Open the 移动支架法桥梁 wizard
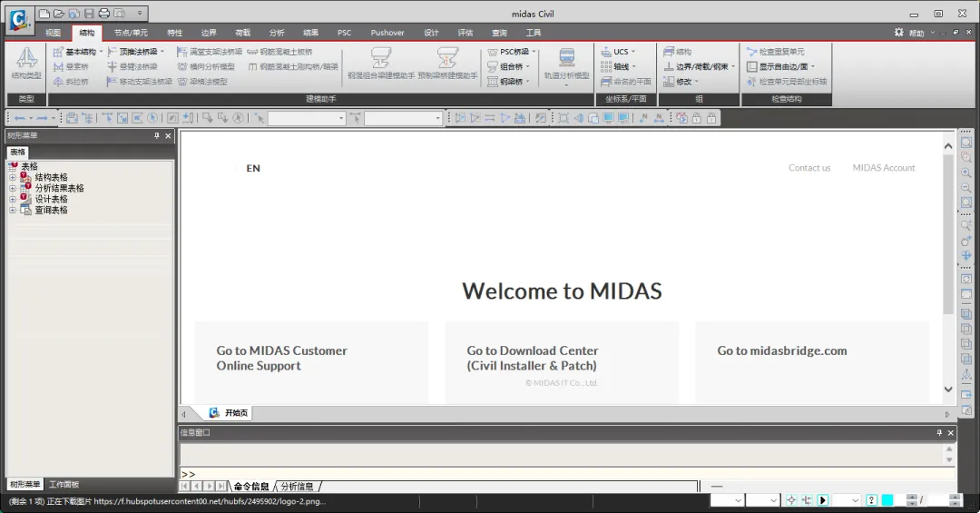 click(x=139, y=82)
